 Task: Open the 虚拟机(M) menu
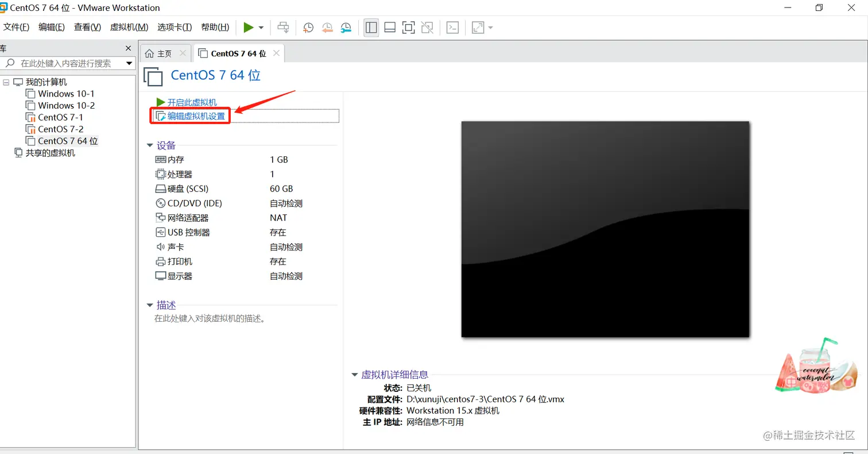129,27
